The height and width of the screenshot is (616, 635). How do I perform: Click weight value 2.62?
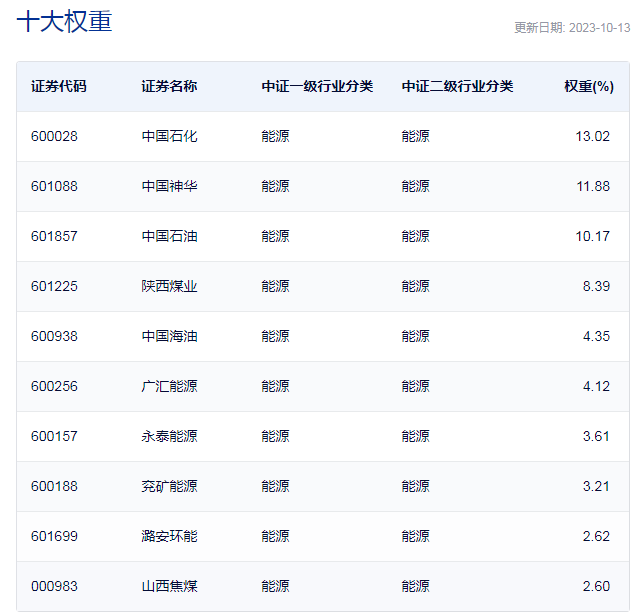tap(596, 536)
